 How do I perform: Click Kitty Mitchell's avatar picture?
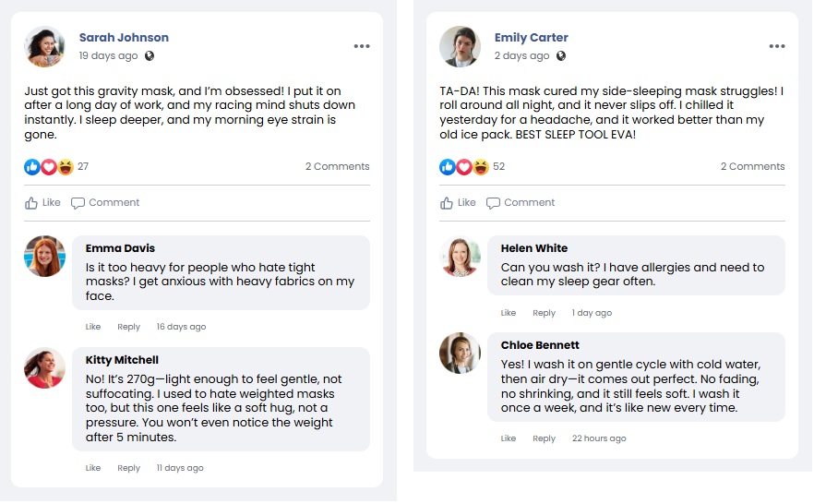click(x=44, y=368)
